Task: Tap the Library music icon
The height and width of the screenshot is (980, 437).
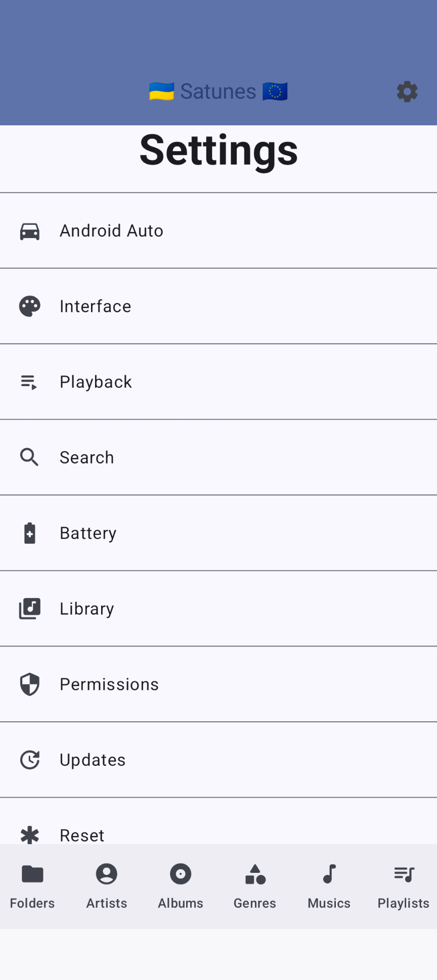Action: [30, 609]
